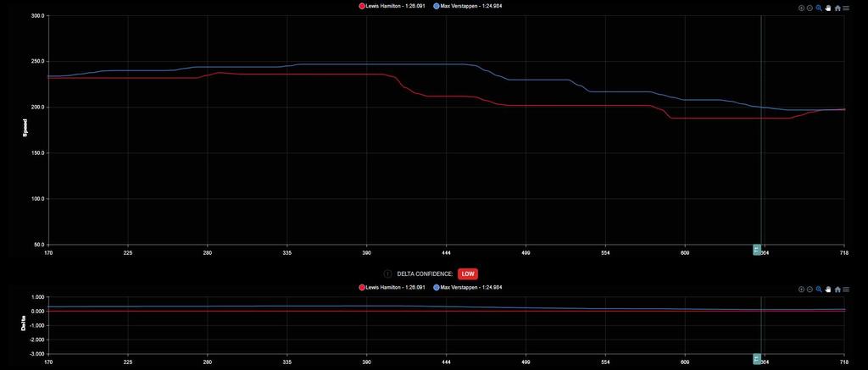Click the -2.000 value on Delta axis
868x370 pixels.
[37, 340]
